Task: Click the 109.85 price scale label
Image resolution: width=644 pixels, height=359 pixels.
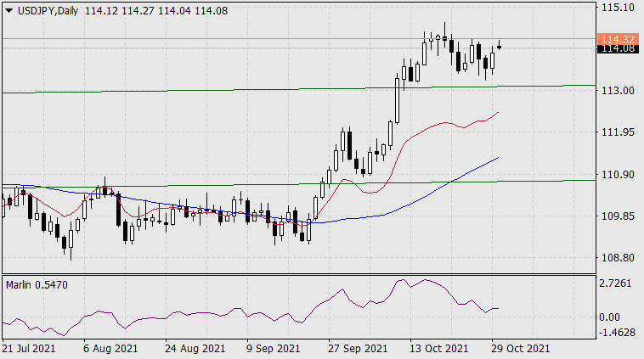Action: 618,216
